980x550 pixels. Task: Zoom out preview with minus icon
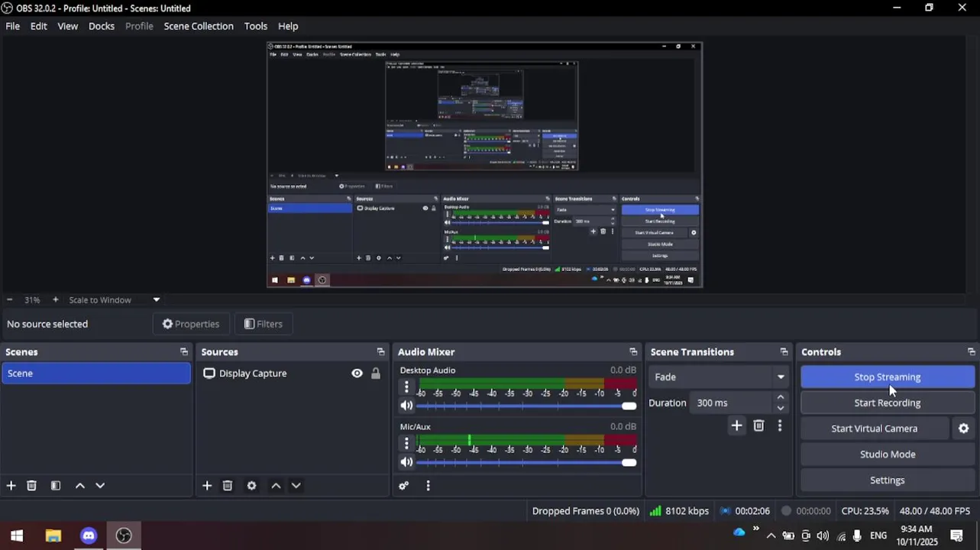point(9,300)
